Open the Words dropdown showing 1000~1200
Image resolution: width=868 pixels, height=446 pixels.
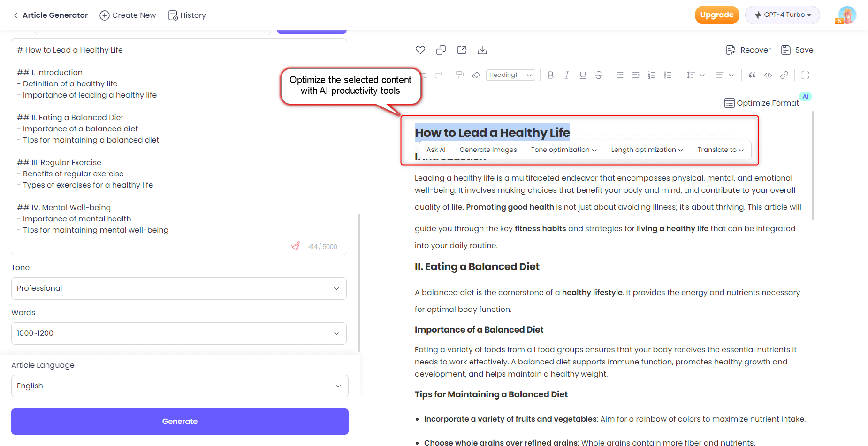coord(179,333)
